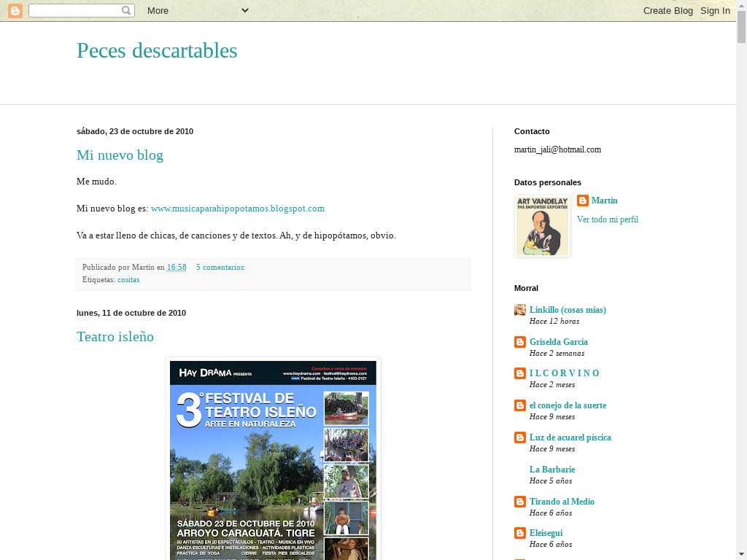Click the scrollbar down arrow button

(741, 553)
